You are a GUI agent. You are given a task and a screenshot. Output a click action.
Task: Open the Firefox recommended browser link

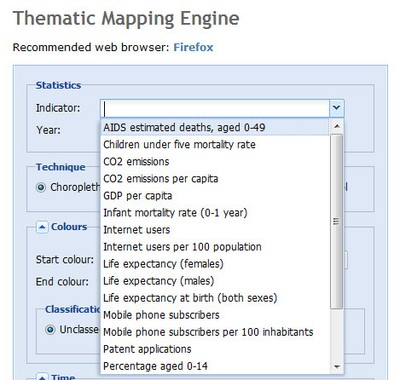[193, 47]
